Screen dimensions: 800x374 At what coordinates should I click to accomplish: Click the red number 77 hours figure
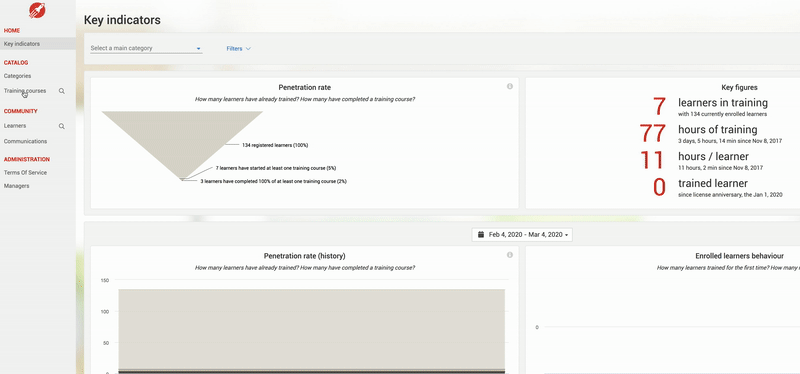coord(653,134)
